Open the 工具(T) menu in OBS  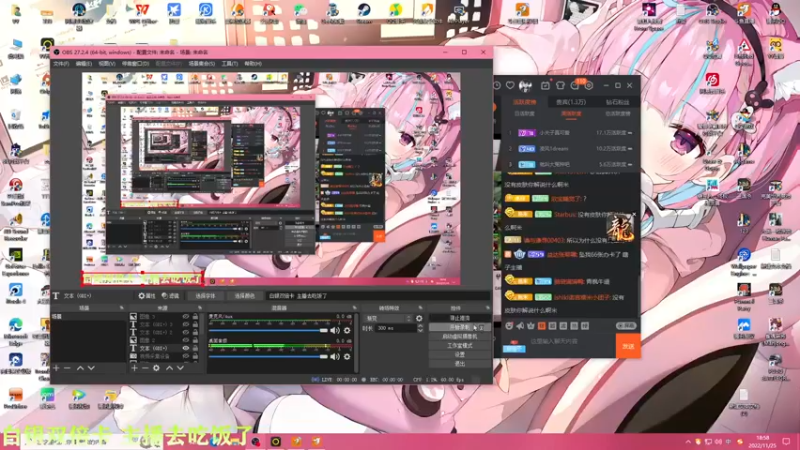coord(230,64)
